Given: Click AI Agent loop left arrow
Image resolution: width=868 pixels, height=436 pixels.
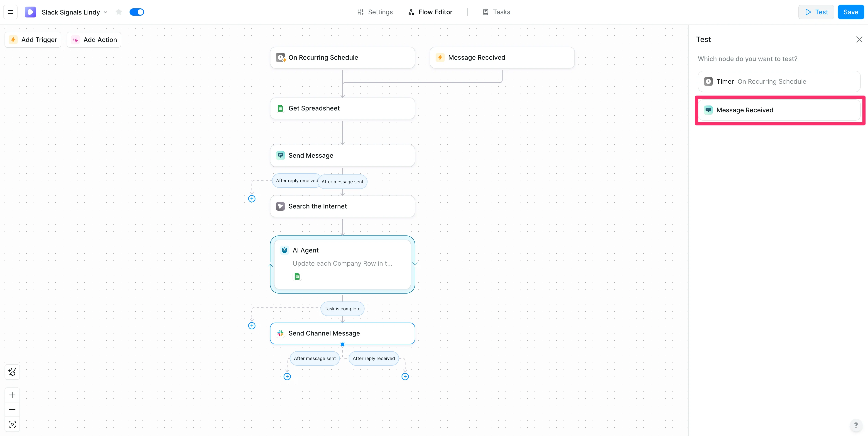Looking at the screenshot, I should point(270,265).
